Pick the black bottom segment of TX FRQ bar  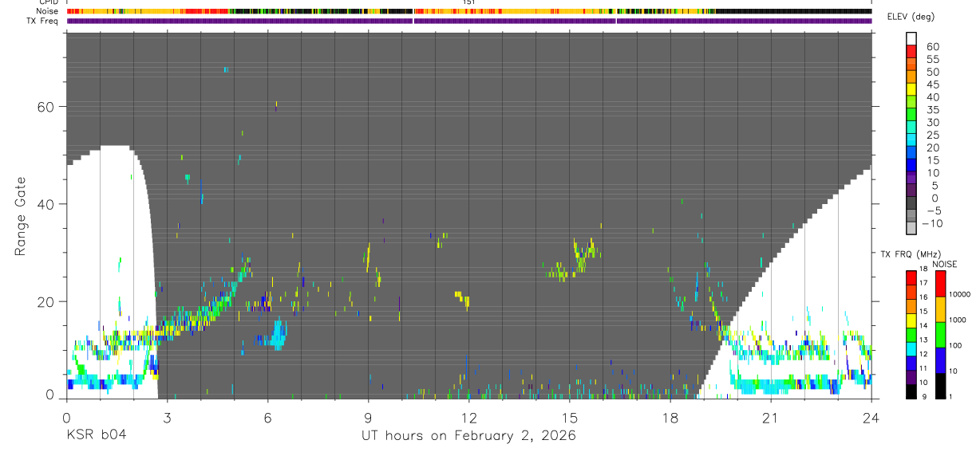click(911, 391)
